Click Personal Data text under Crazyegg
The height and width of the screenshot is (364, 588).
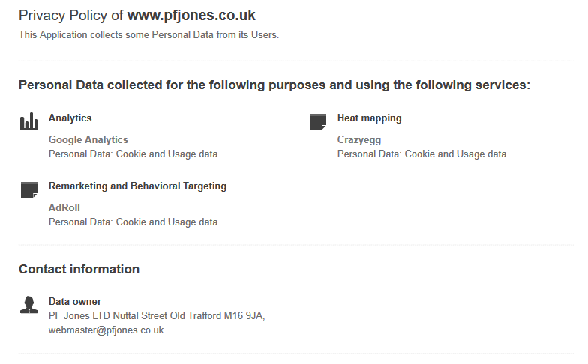(x=421, y=154)
